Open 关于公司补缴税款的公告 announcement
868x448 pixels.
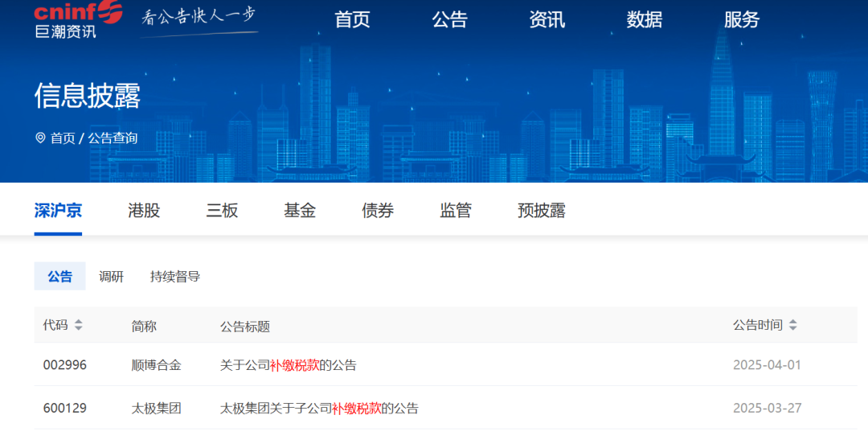289,365
